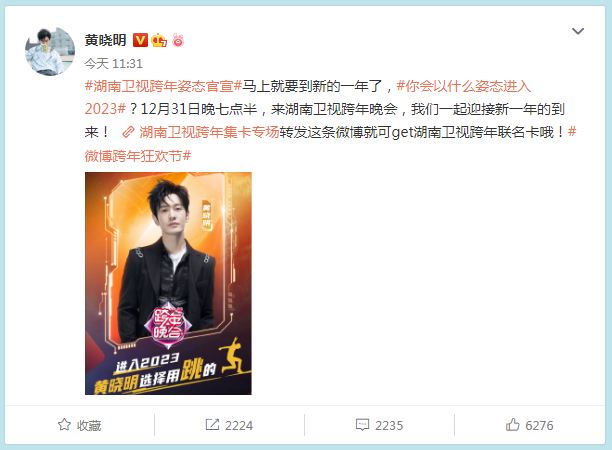Click the star 收藏 favorite icon
Screen dimensions: 612x450
(x=64, y=425)
